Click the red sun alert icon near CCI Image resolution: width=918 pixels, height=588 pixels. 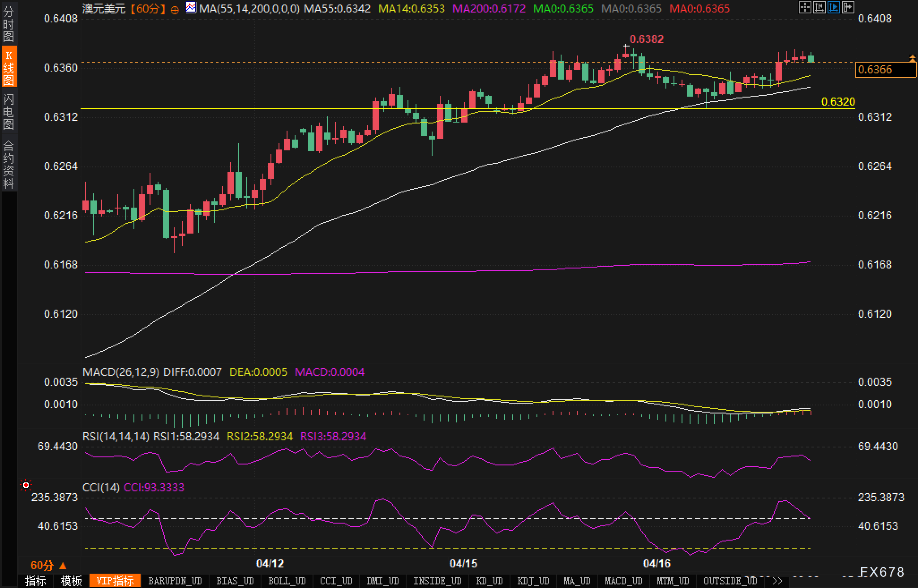pyautogui.click(x=26, y=485)
